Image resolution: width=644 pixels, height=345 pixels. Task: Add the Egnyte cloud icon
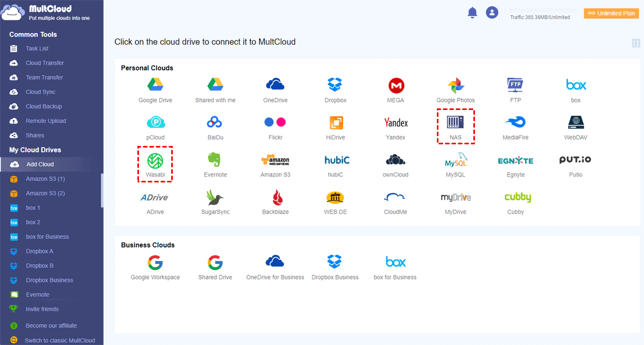516,160
